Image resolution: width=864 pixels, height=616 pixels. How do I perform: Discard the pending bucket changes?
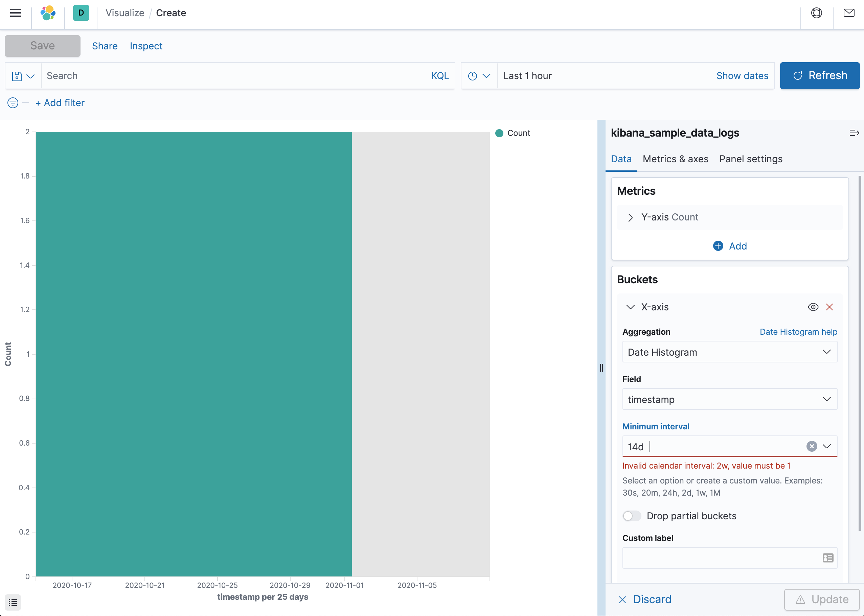click(652, 599)
